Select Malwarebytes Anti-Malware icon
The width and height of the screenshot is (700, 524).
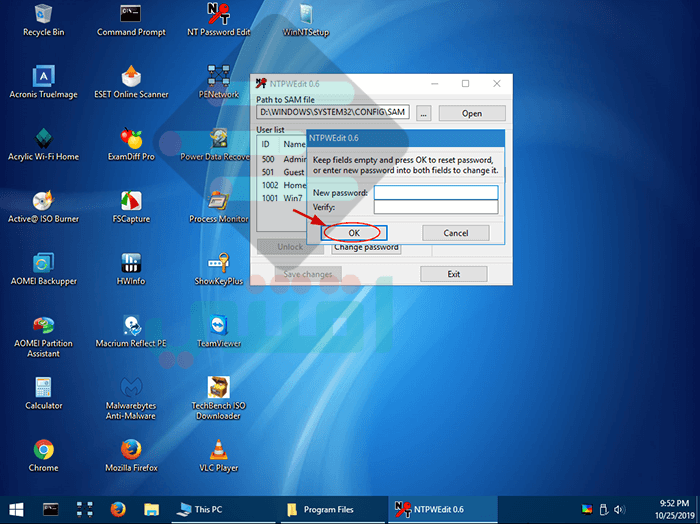(131, 399)
